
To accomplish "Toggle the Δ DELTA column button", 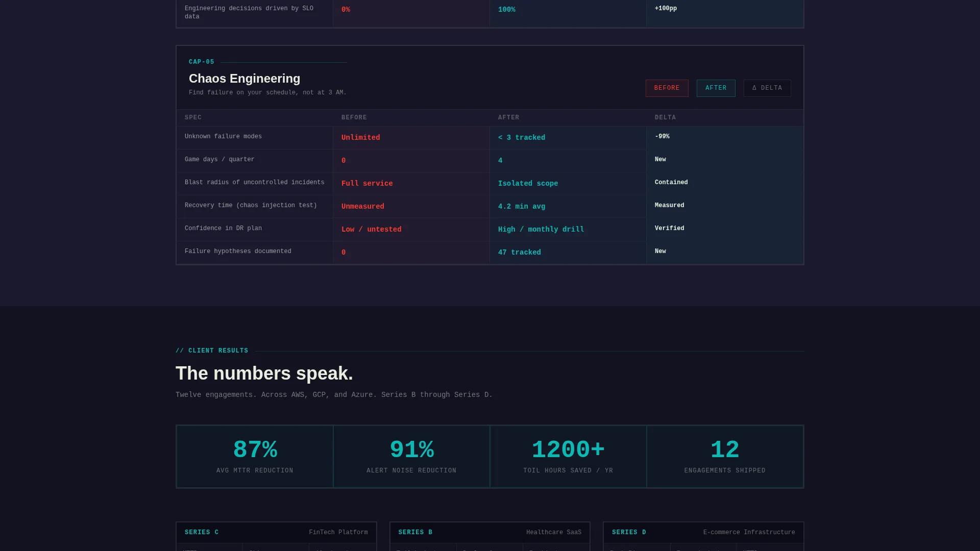I will coord(767,88).
